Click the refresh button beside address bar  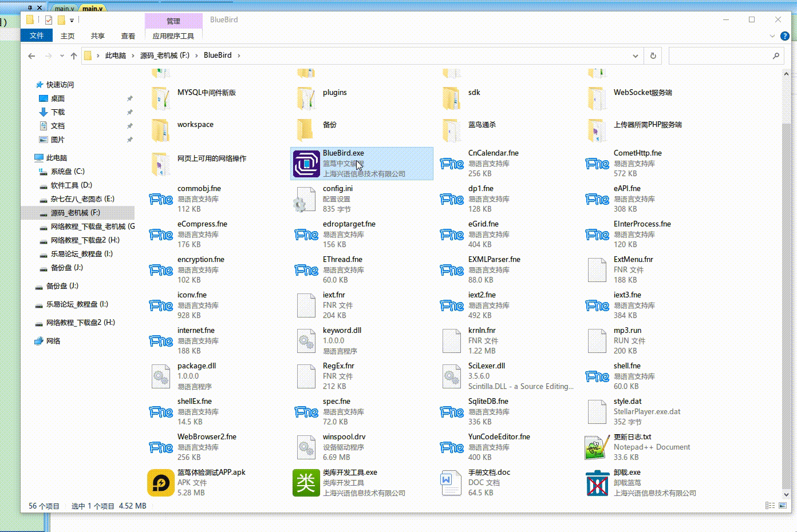point(653,55)
